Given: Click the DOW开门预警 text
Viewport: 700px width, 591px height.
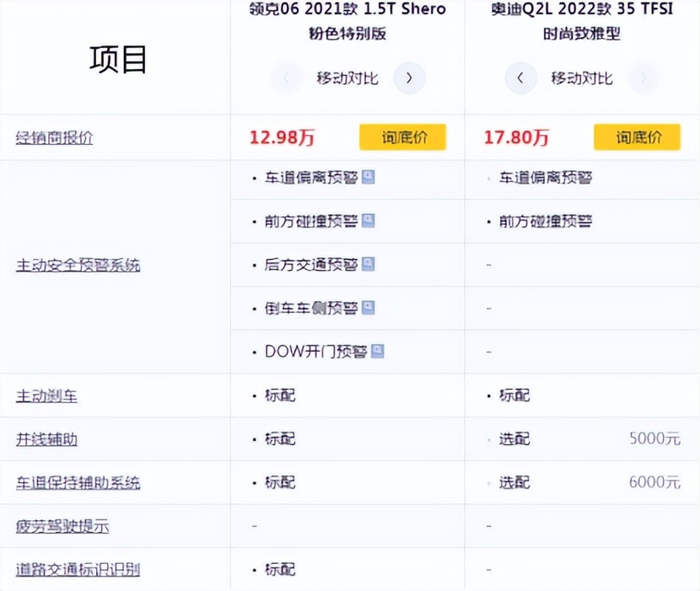Looking at the screenshot, I should 316,352.
